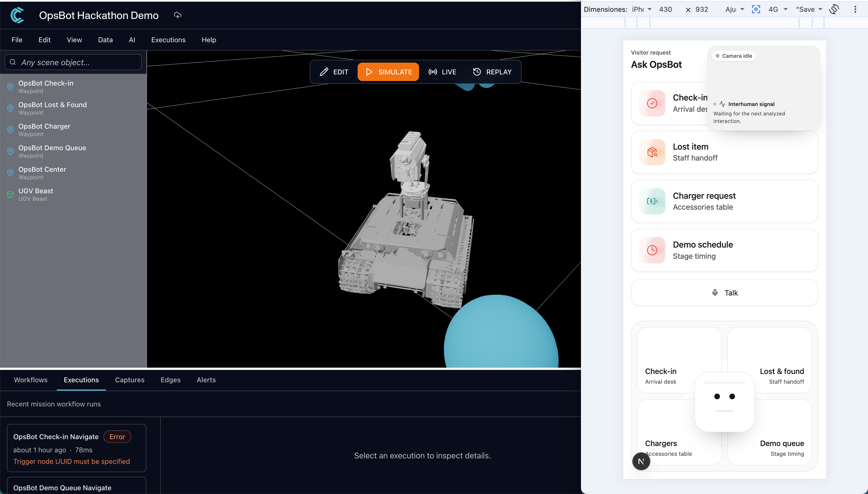Screen dimensions: 868x494
Task: Click the screenshot capture icon in the device toolbar
Action: (x=756, y=9)
